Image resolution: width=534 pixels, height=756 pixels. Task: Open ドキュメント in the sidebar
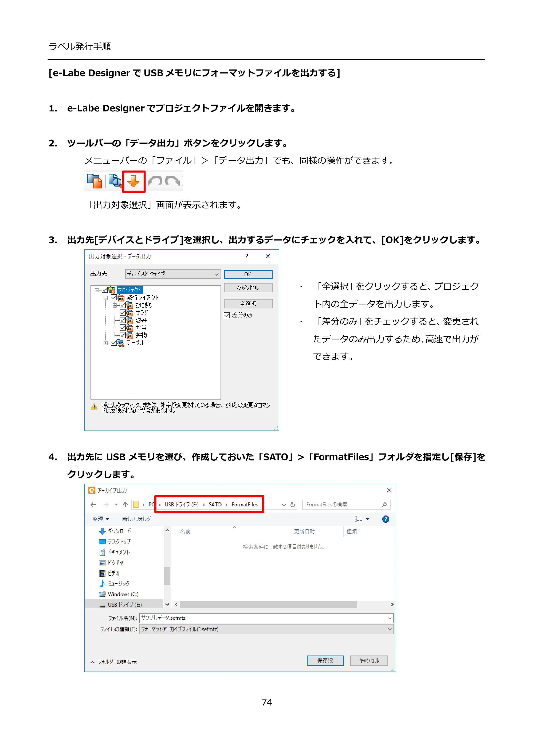[115, 552]
